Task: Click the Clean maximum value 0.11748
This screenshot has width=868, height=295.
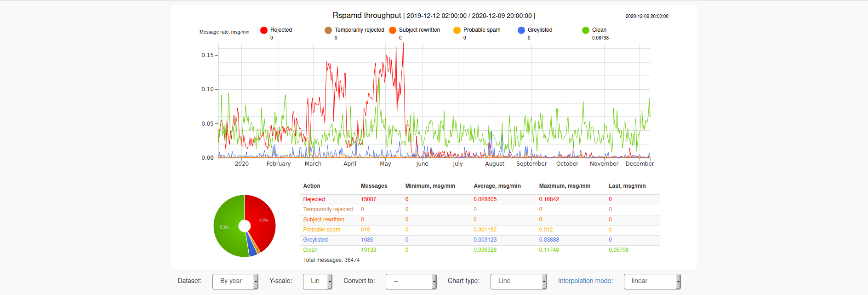Action: coord(549,250)
